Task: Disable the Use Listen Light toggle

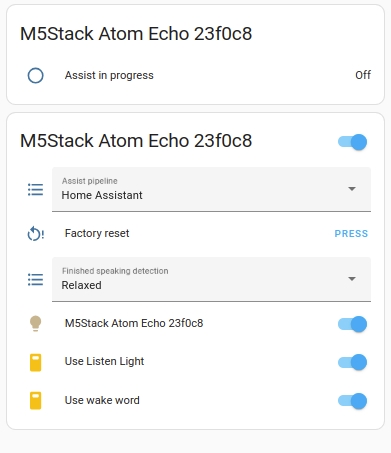Action: [x=352, y=362]
